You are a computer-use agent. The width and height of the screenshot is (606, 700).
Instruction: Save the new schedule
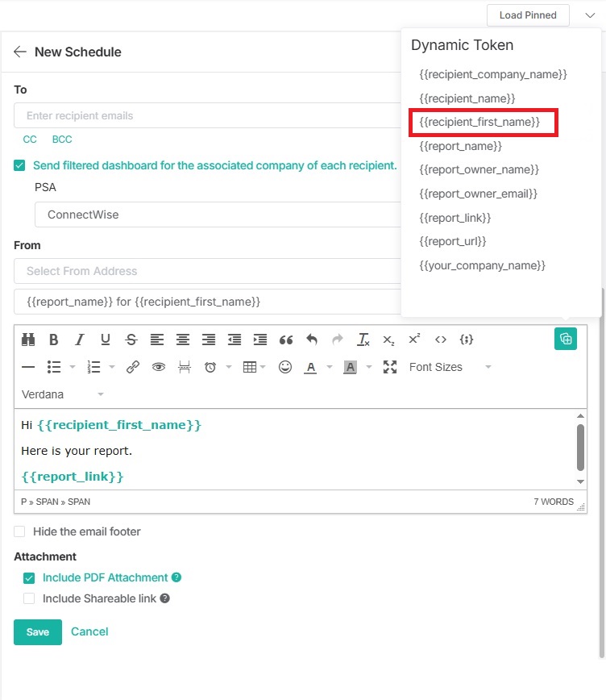pyautogui.click(x=37, y=632)
